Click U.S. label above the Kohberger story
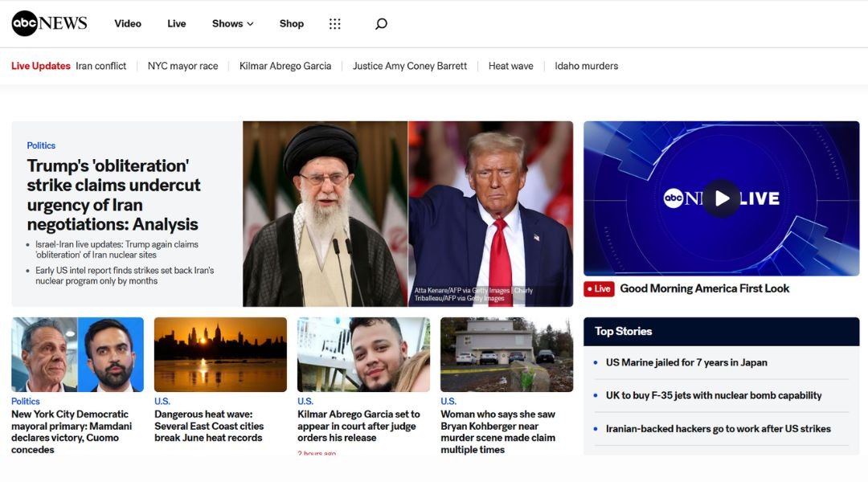 click(448, 401)
